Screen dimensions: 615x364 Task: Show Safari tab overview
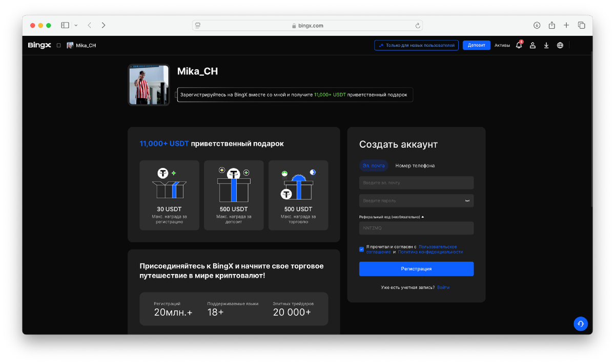click(x=582, y=25)
